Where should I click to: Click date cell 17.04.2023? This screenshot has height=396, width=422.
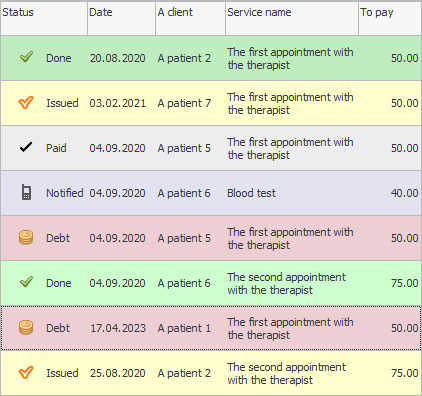[118, 328]
